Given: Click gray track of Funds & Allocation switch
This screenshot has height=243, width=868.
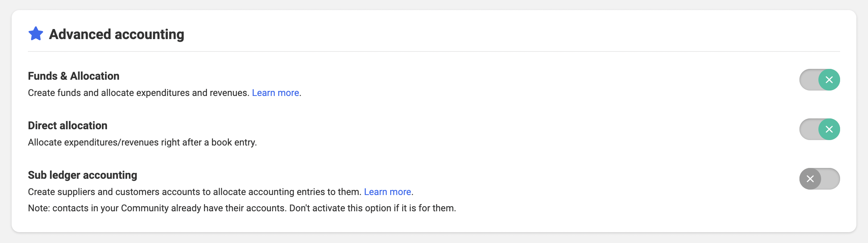Looking at the screenshot, I should [808, 80].
